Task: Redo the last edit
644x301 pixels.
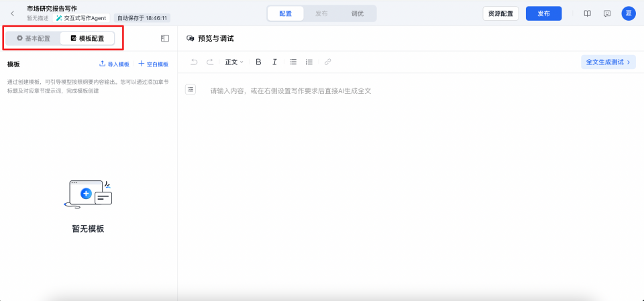Action: click(210, 62)
